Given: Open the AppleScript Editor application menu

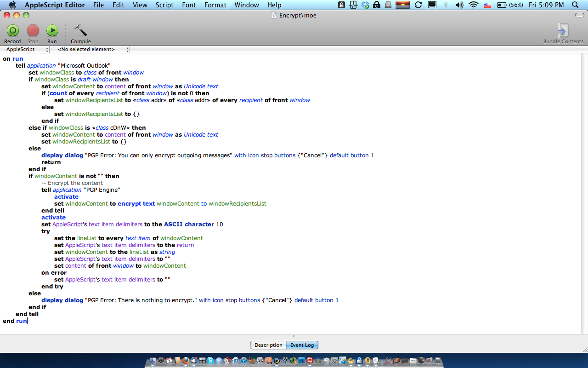Looking at the screenshot, I should (55, 5).
